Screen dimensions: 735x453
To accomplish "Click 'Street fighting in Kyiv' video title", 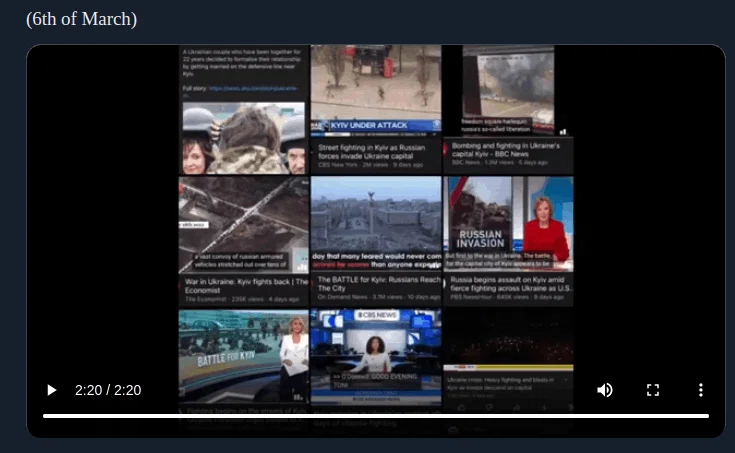I will pos(371,151).
